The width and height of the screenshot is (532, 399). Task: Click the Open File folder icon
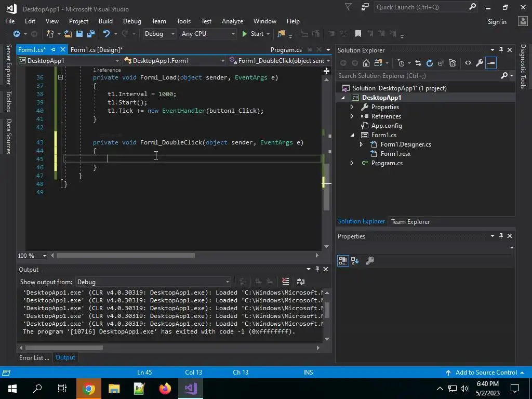click(68, 34)
